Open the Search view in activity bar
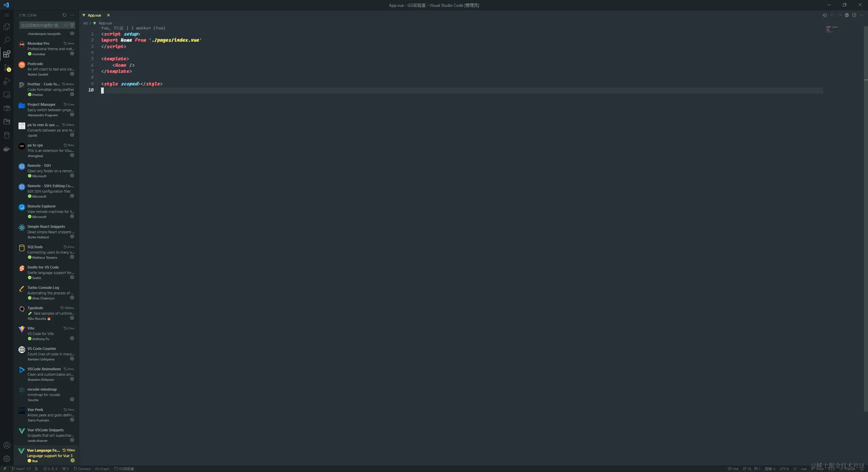Viewport: 868px width, 472px height. point(6,40)
